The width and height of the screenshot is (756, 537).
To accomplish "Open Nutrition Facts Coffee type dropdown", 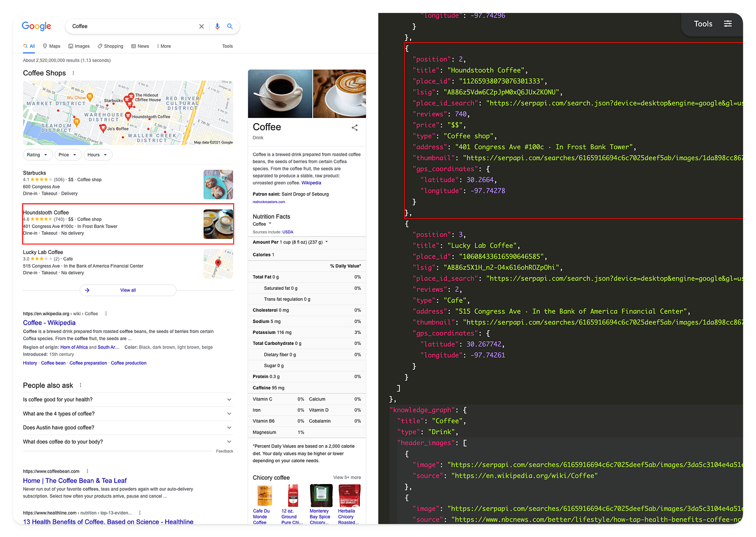I will click(262, 224).
